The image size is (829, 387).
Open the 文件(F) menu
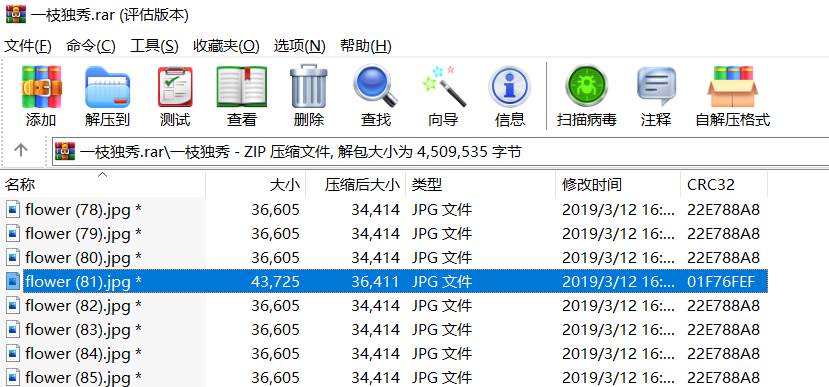pos(27,46)
